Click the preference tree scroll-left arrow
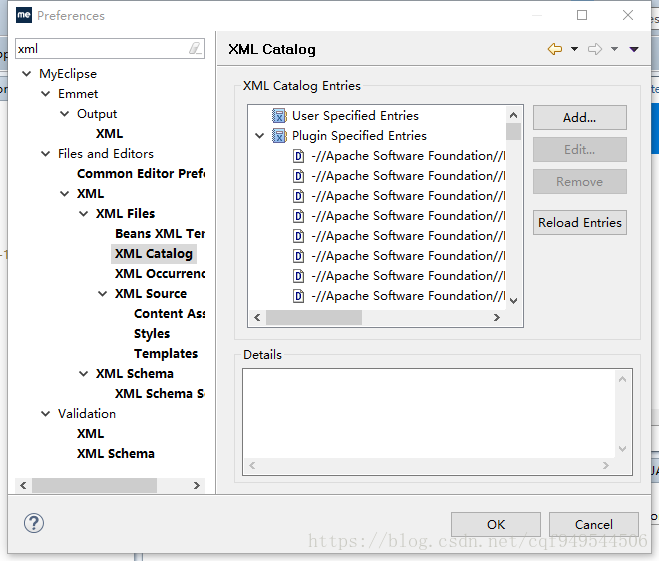This screenshot has height=561, width=659. click(x=23, y=485)
